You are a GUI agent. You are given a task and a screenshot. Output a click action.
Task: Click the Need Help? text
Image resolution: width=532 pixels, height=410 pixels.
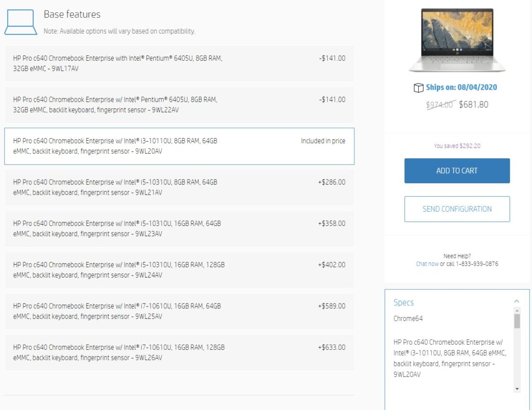click(457, 256)
